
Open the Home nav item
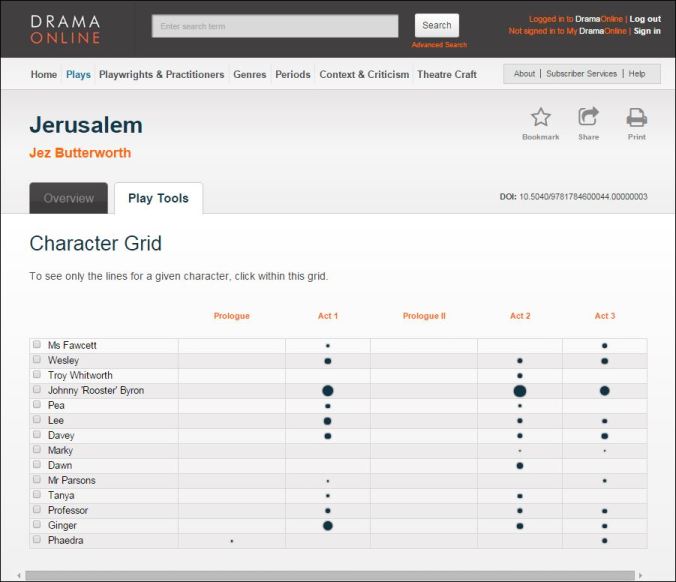pos(44,75)
